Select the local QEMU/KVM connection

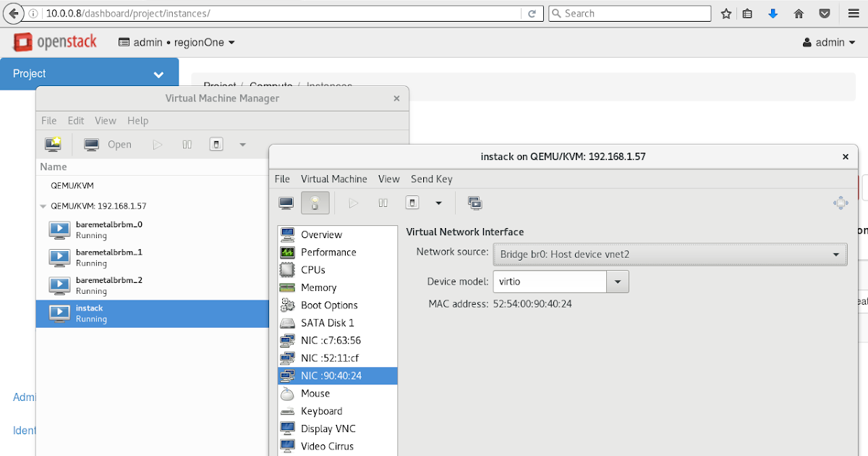click(152, 185)
